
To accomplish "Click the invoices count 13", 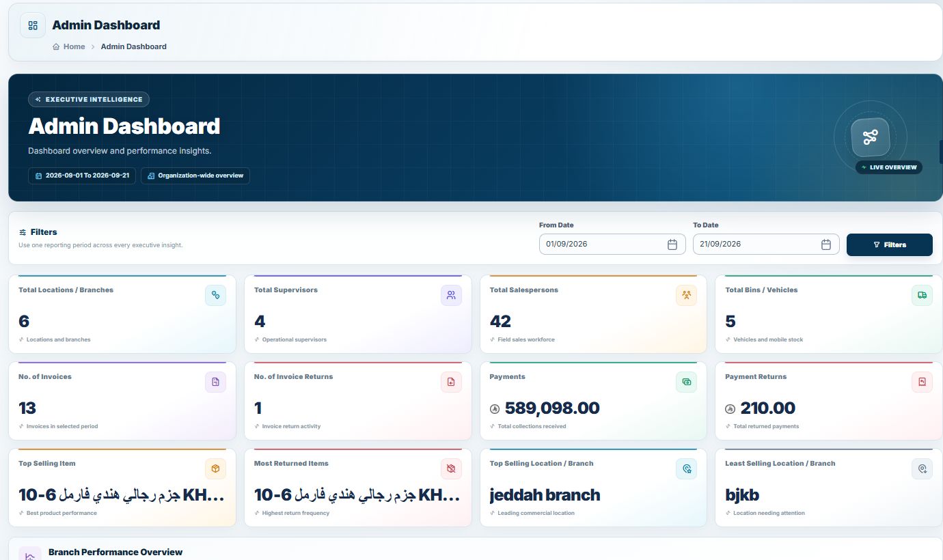I will coord(27,408).
